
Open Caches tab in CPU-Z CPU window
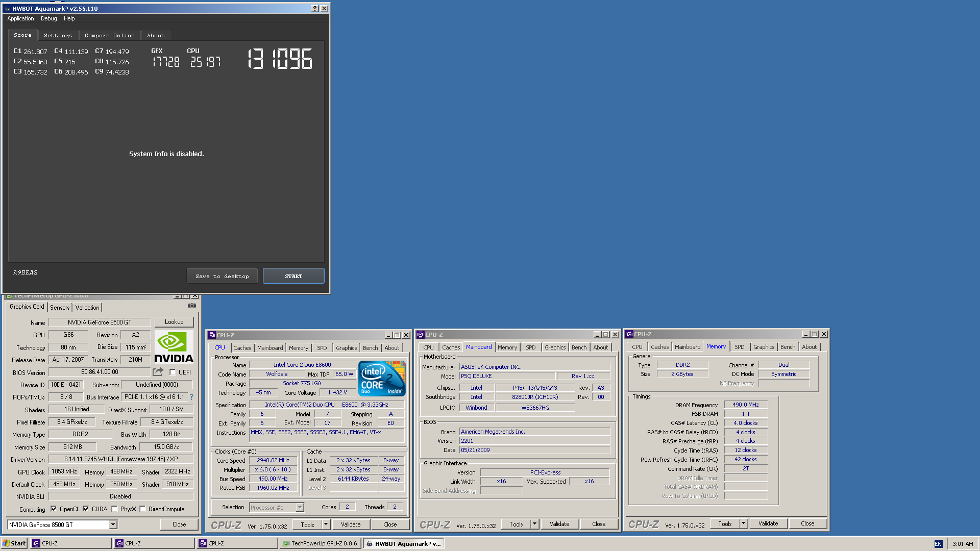click(242, 348)
